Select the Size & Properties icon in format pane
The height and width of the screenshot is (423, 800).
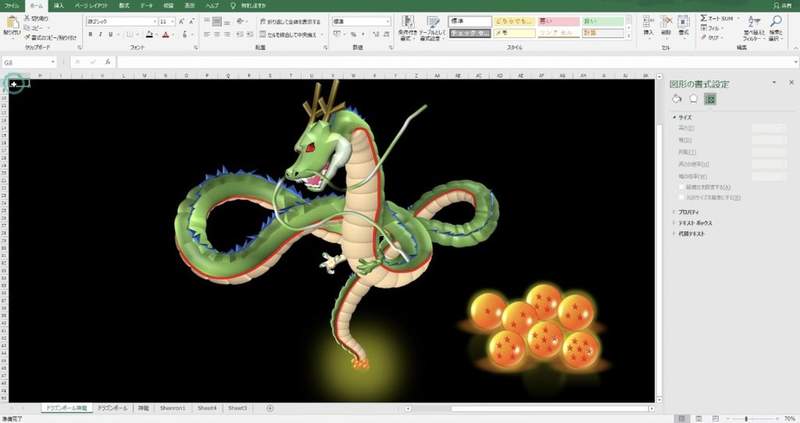(x=710, y=99)
